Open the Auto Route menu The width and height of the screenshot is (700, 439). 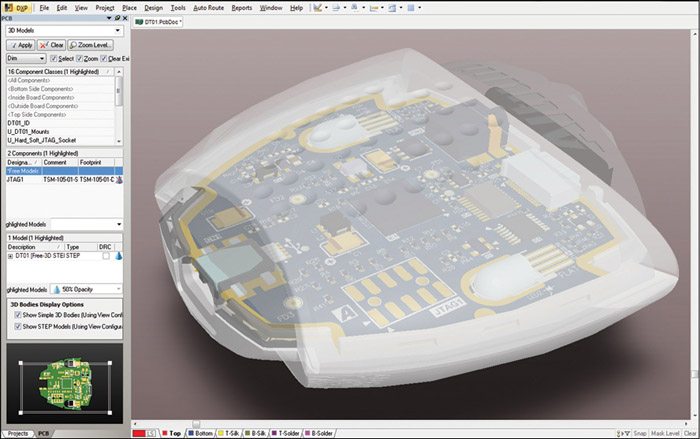[208, 7]
